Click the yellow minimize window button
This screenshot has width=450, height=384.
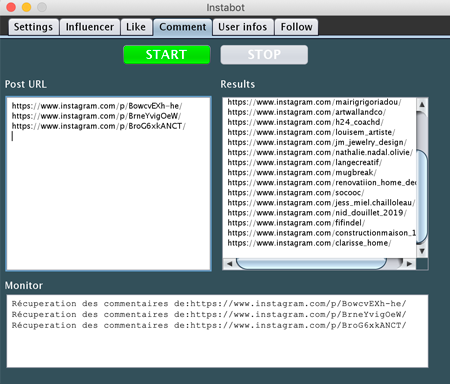pos(26,7)
